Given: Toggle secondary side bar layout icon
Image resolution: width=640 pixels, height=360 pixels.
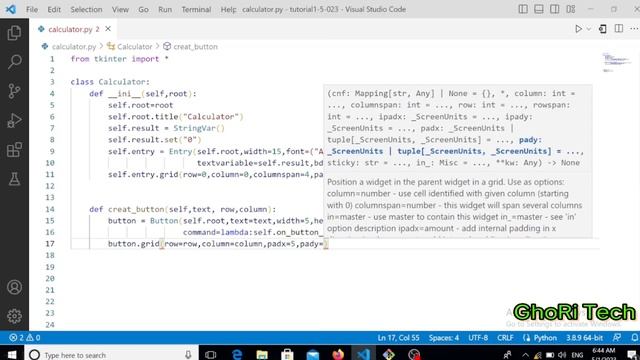Looking at the screenshot, I should point(555,9).
